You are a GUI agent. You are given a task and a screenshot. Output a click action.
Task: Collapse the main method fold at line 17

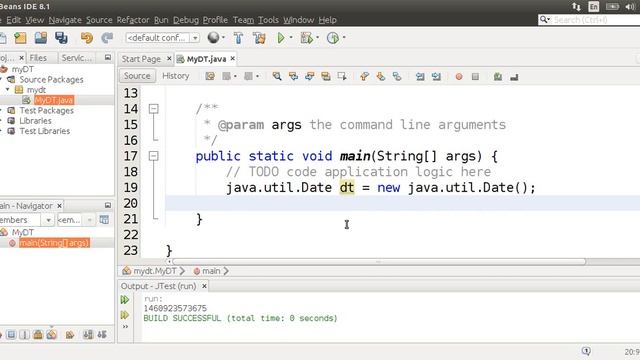[153, 156]
